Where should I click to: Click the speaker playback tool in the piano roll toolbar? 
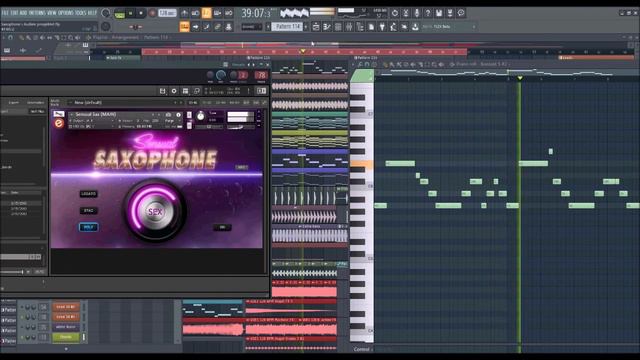(440, 64)
